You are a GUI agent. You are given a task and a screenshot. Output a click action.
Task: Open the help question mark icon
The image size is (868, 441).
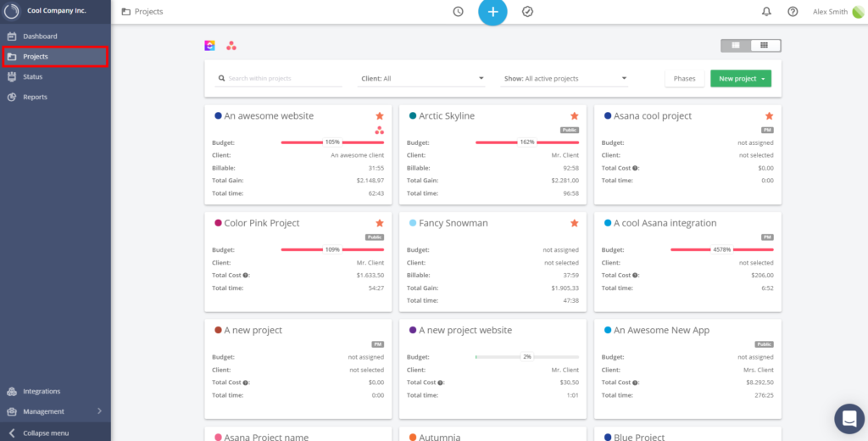pyautogui.click(x=793, y=12)
